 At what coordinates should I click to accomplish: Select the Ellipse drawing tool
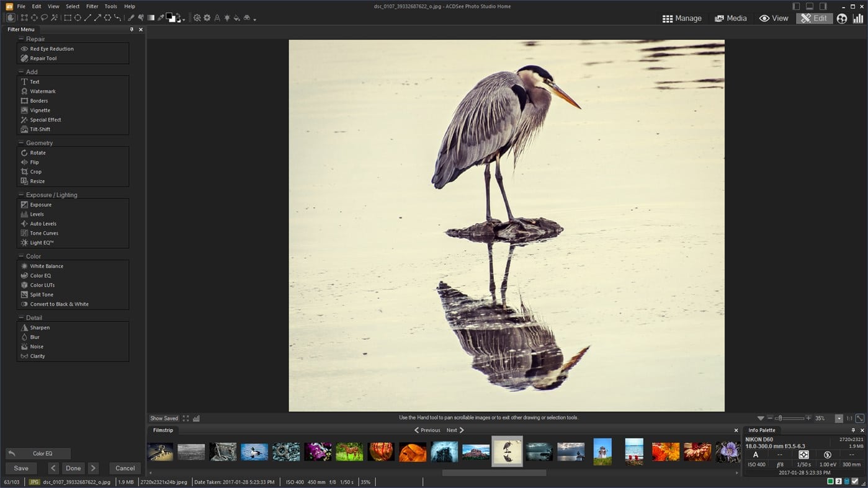[x=78, y=18]
